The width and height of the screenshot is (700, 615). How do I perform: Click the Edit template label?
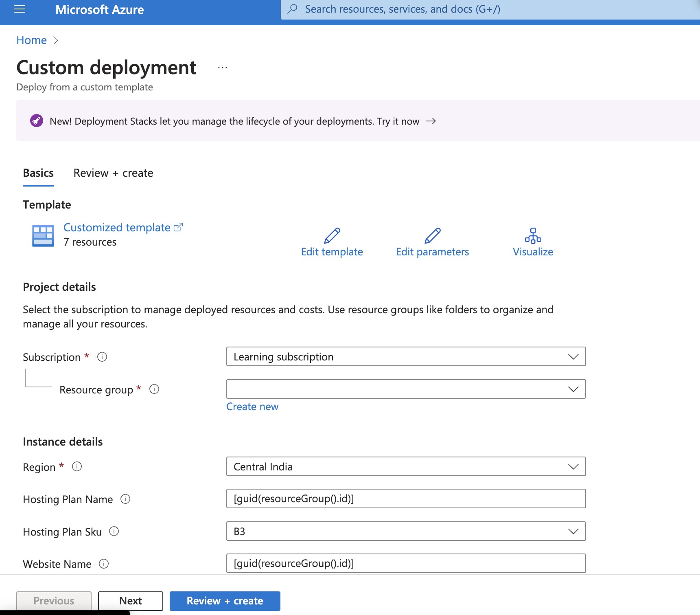[x=332, y=252]
